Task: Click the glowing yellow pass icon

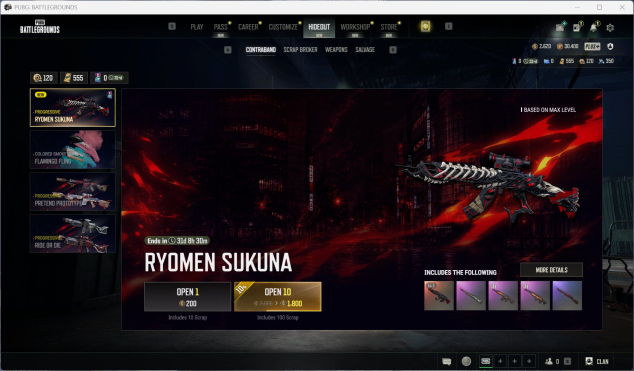Action: [x=425, y=26]
